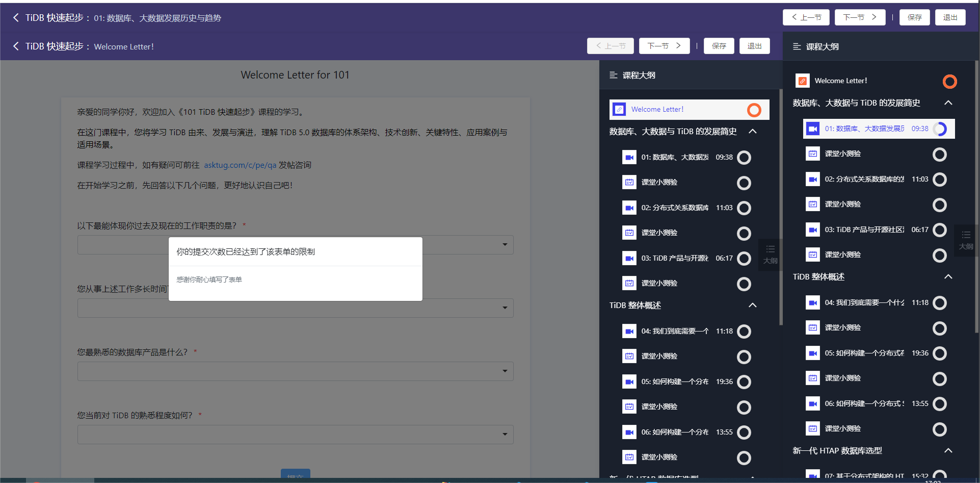
Task: Open the 您最熟悉的数据库产品 dropdown
Action: pos(296,371)
